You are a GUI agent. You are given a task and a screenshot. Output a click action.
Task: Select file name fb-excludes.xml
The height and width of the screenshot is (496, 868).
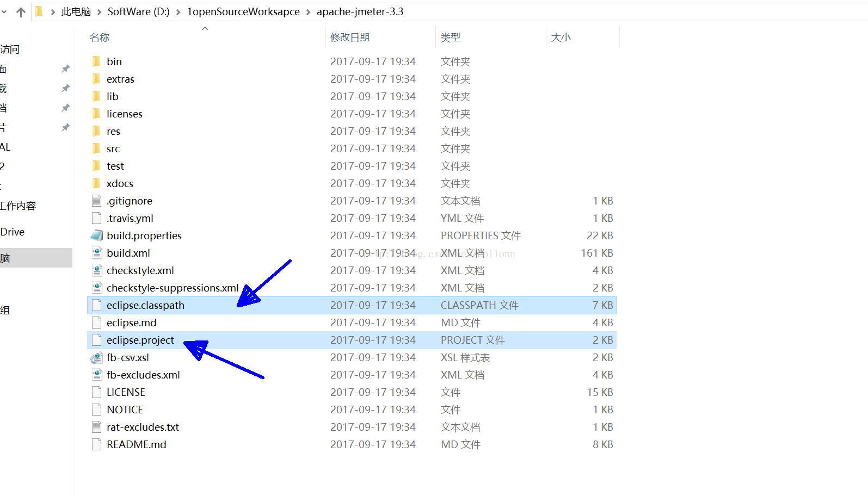point(143,375)
